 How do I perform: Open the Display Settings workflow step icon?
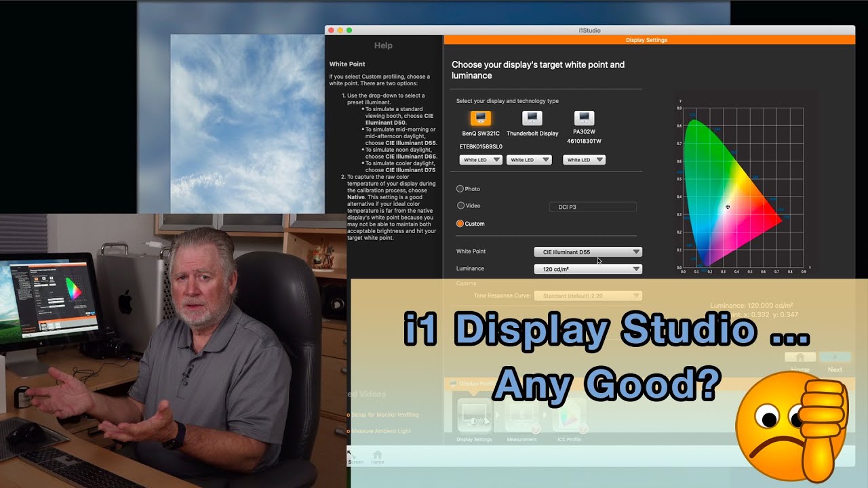coord(474,415)
